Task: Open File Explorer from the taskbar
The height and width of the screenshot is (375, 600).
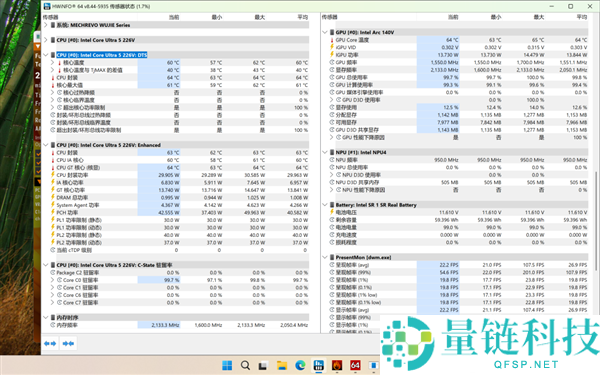Action: pyautogui.click(x=282, y=365)
